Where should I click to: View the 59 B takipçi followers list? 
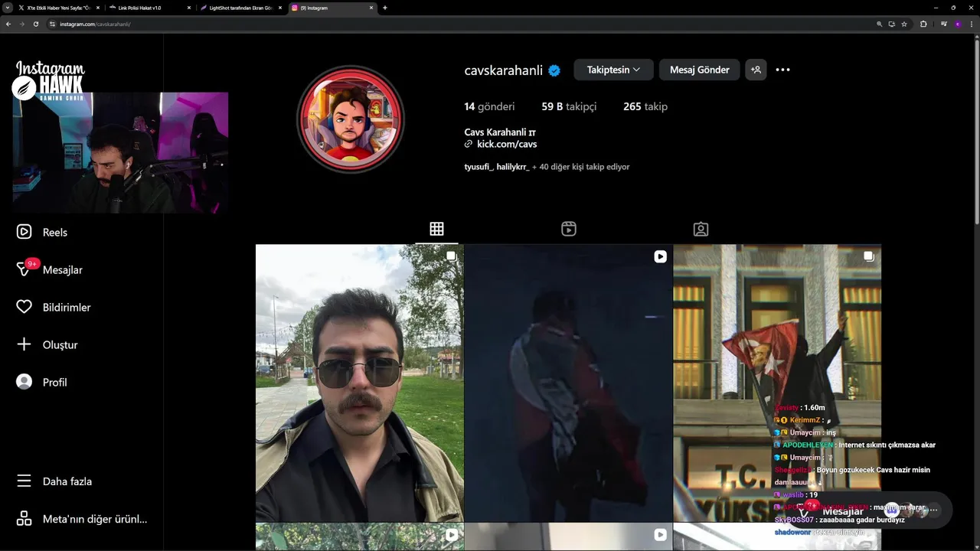[569, 106]
